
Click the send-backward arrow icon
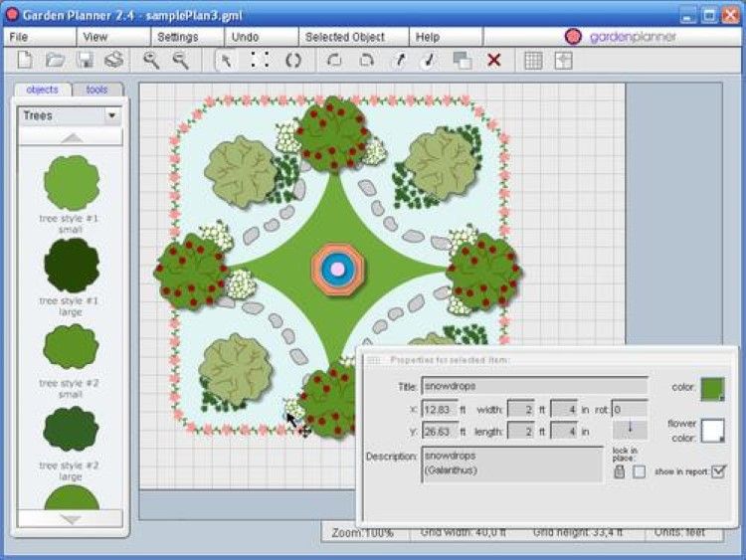429,61
